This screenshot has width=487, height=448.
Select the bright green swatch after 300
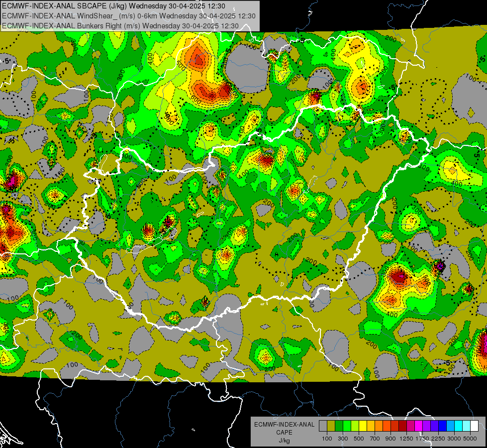pyautogui.click(x=347, y=426)
